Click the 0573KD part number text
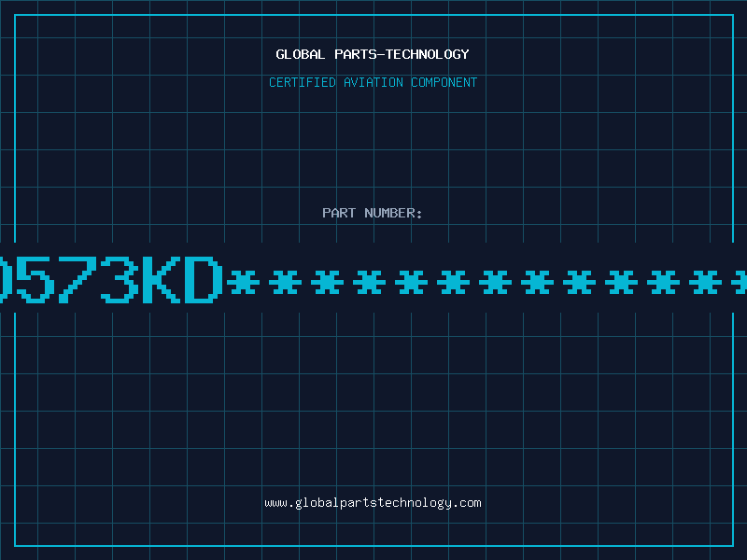Screen dimensions: 747x560 click(x=373, y=279)
